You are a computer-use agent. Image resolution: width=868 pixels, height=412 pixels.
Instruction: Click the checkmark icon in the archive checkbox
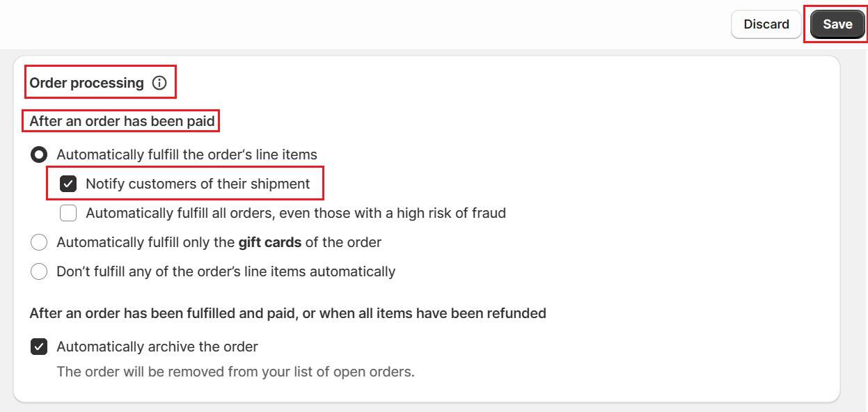point(39,347)
